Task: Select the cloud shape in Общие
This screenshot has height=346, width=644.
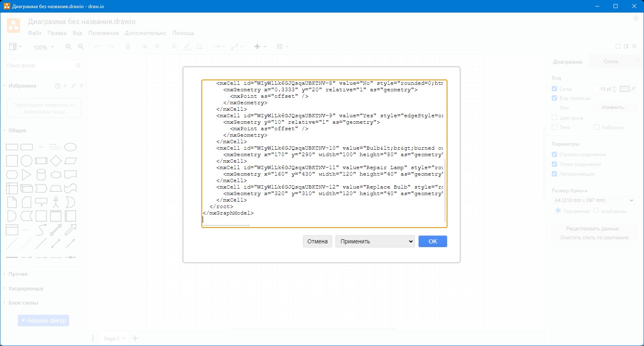Action: (56, 175)
